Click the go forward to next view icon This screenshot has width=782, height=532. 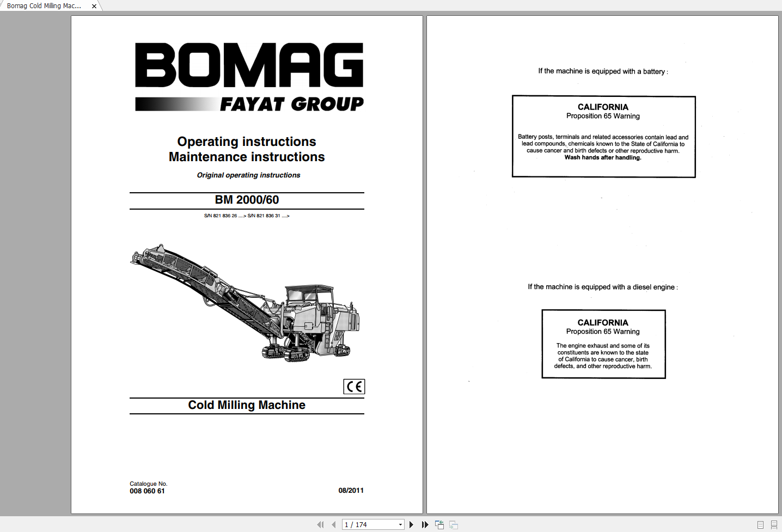(454, 525)
